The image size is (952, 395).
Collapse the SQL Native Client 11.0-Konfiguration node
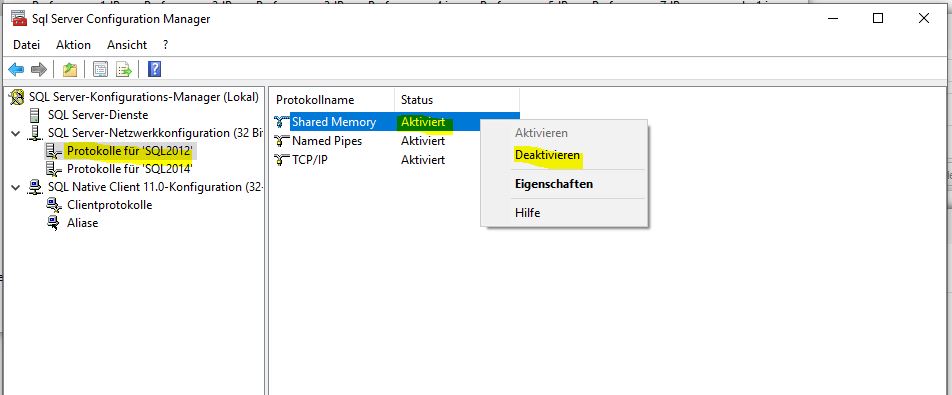pos(16,187)
